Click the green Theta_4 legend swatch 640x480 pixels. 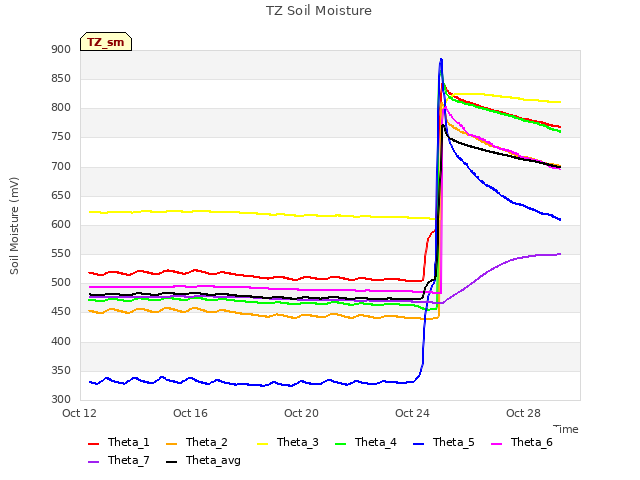point(340,444)
